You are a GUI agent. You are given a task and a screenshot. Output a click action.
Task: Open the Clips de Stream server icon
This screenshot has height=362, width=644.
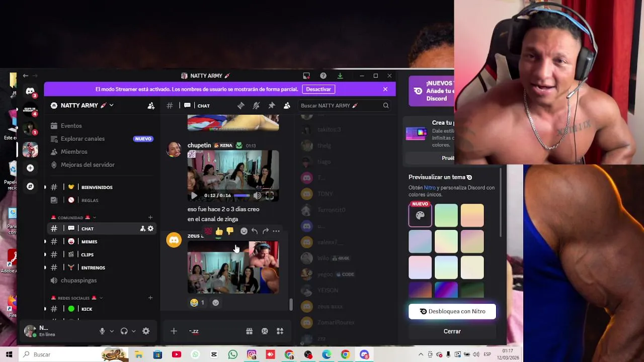tap(30, 110)
